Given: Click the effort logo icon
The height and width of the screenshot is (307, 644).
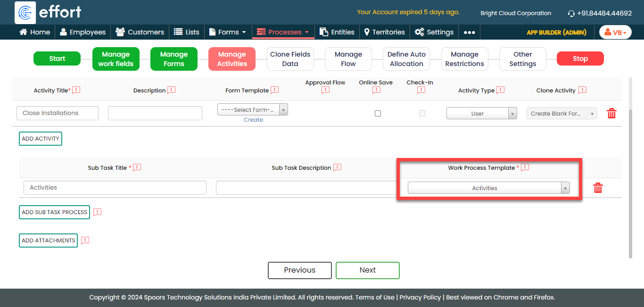Looking at the screenshot, I should (x=25, y=12).
